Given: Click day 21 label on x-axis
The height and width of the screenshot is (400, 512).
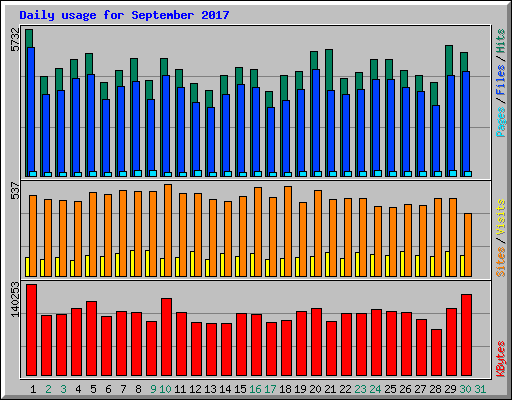Looking at the screenshot, I should (x=330, y=389).
